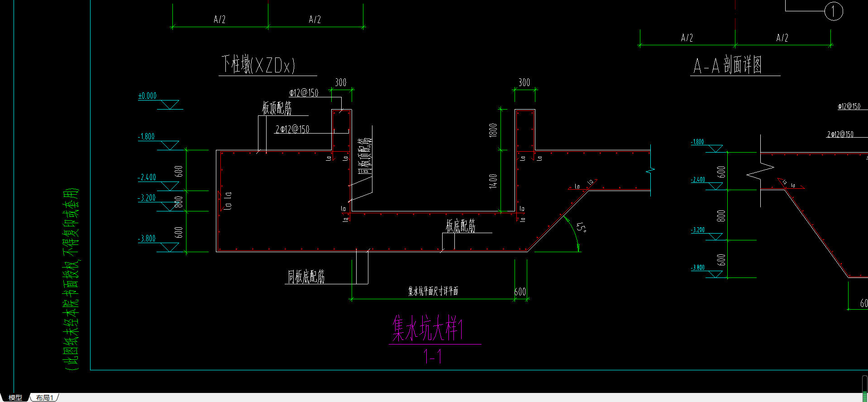Select the magenta 集水坑大样1 title
This screenshot has height=402, width=868.
(428, 328)
